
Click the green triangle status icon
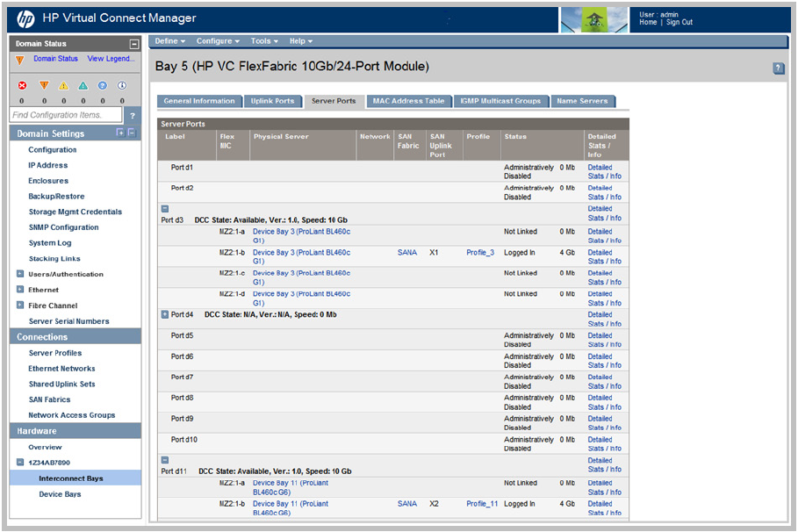point(83,85)
